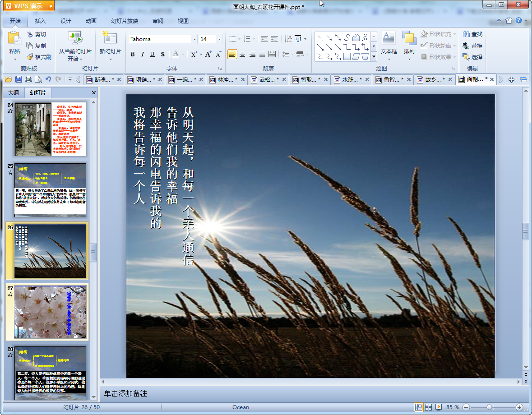Decrease font size with small A icon

[x=218, y=54]
